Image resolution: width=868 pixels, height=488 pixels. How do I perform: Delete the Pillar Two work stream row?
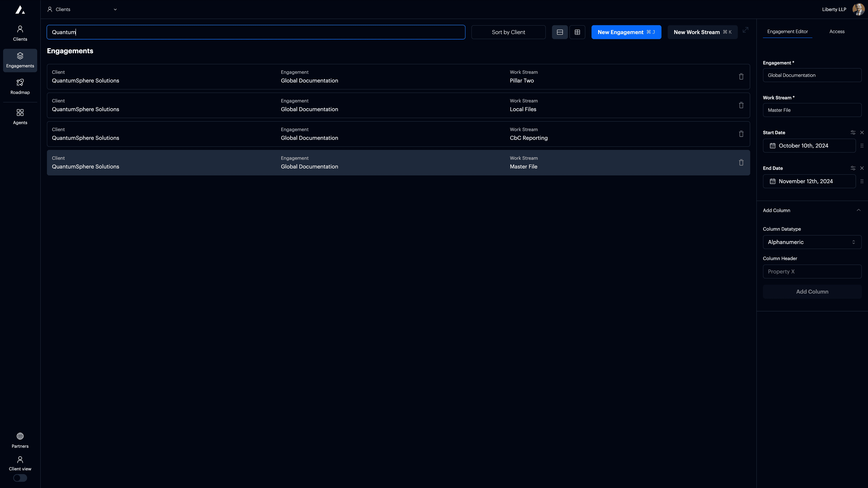[741, 76]
